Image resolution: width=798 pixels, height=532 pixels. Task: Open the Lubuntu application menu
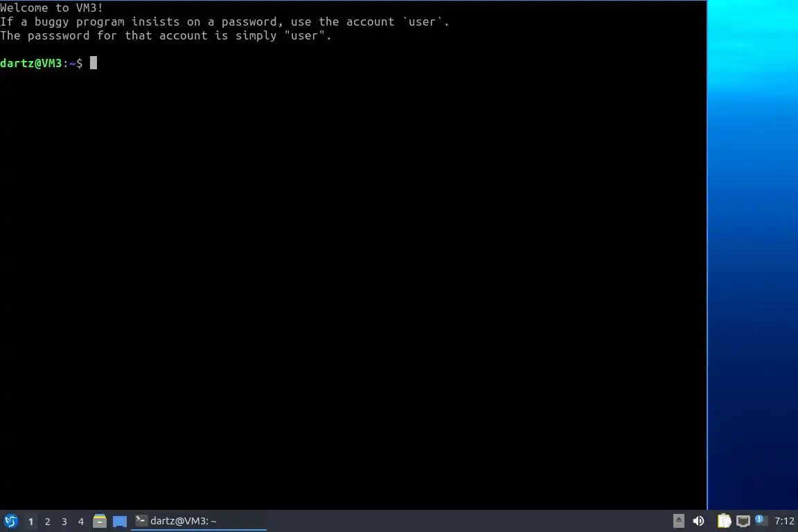tap(10, 521)
